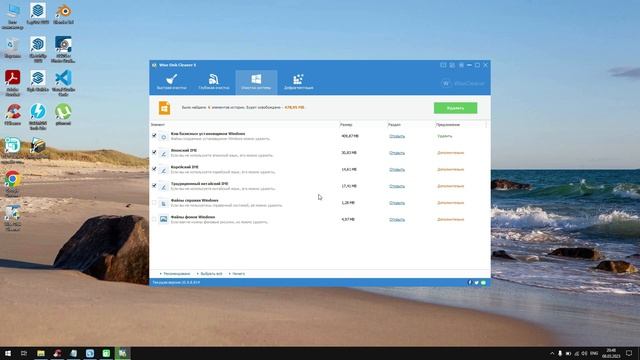Screen dimensions: 640x360
Task: Open folder link for Traditional Chinese IME
Action: tap(397, 186)
